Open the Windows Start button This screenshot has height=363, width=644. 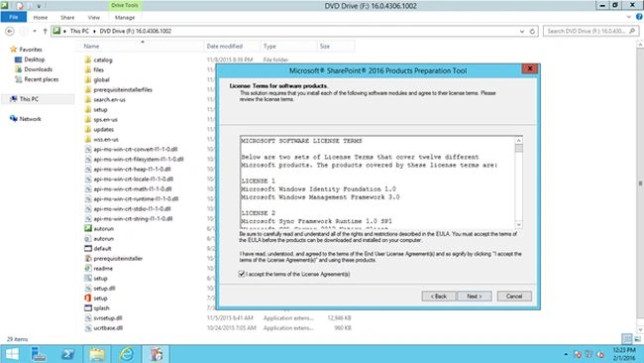(12, 354)
